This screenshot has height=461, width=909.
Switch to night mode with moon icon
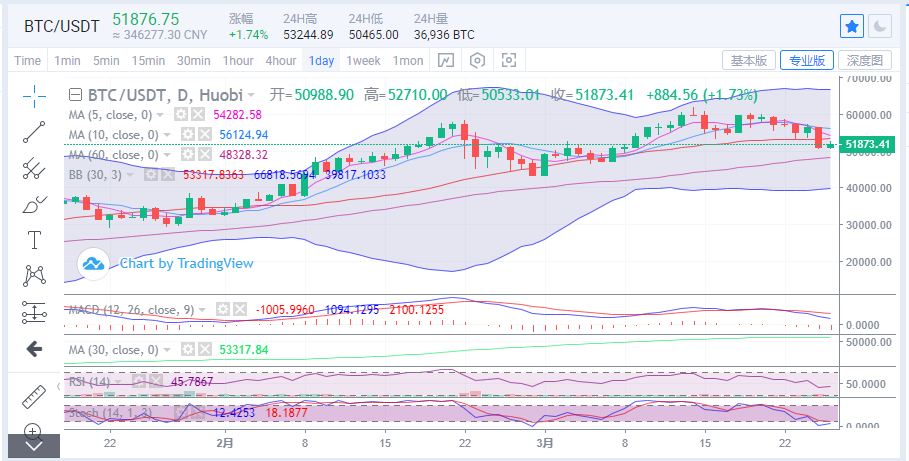coord(880,26)
